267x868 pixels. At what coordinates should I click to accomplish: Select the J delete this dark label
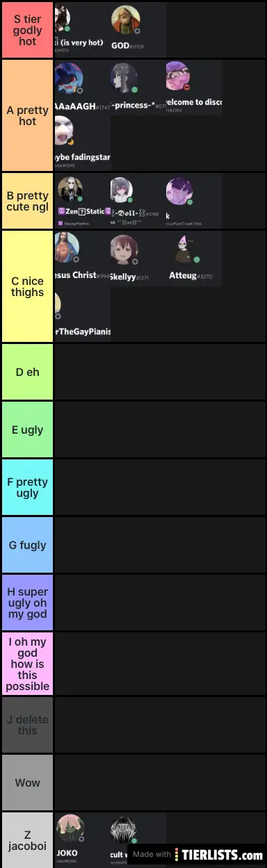27,725
